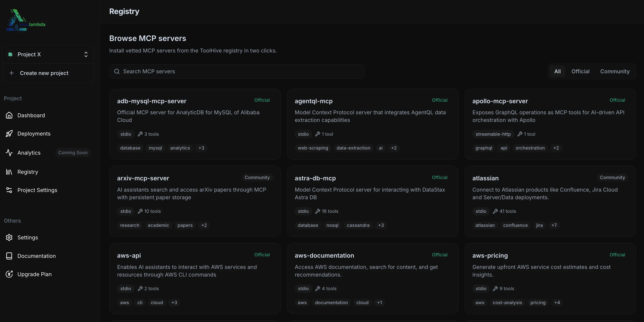
Task: Open the Dashboard home icon
Action: pyautogui.click(x=9, y=115)
